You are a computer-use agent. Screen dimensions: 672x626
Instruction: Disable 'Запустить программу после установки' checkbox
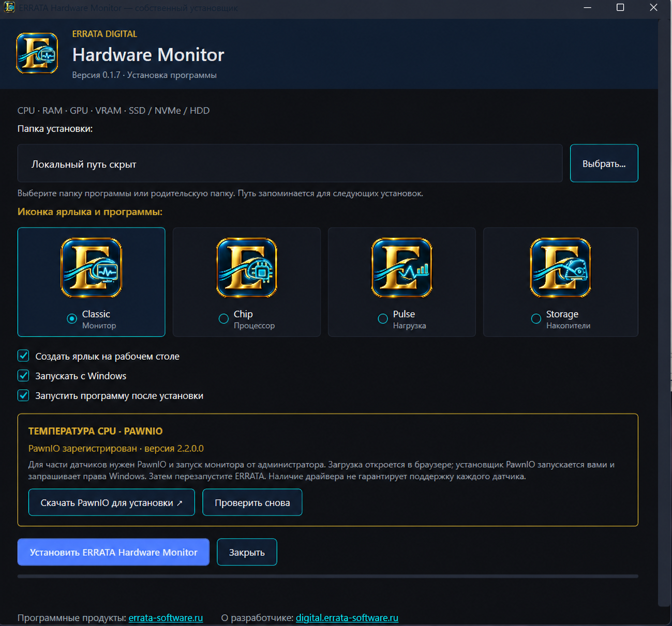tap(23, 395)
